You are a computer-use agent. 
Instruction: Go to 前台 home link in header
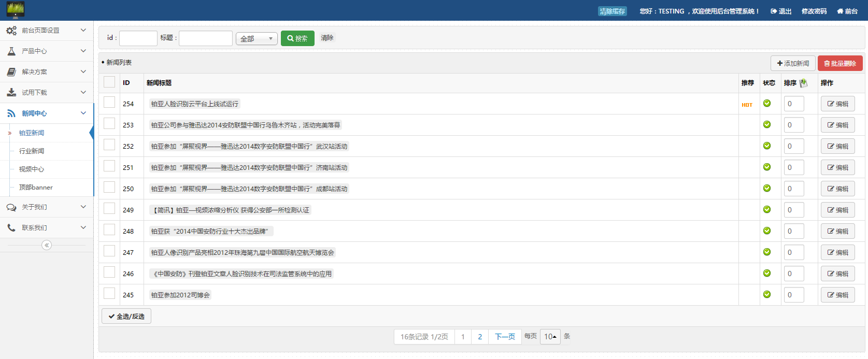847,11
